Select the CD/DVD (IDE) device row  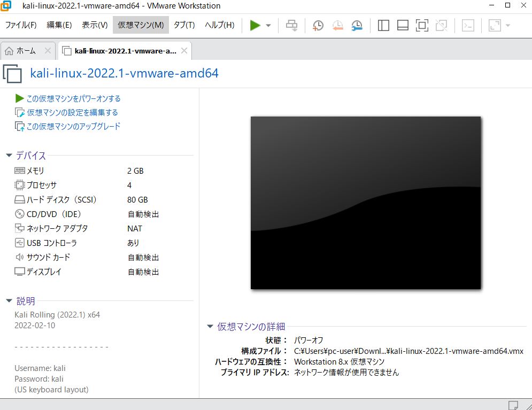point(104,214)
